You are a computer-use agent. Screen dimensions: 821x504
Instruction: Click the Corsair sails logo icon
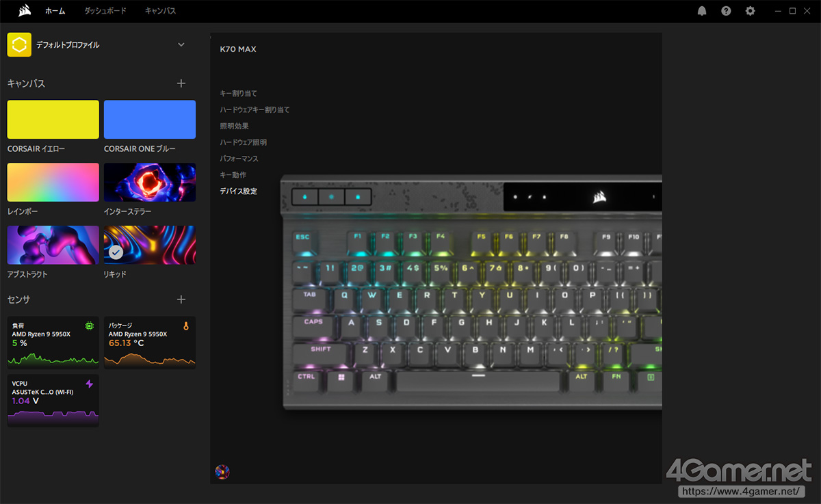click(x=24, y=11)
